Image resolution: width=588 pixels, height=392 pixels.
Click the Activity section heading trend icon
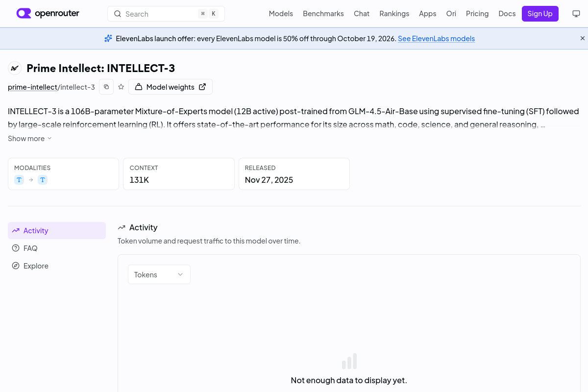[x=122, y=227]
